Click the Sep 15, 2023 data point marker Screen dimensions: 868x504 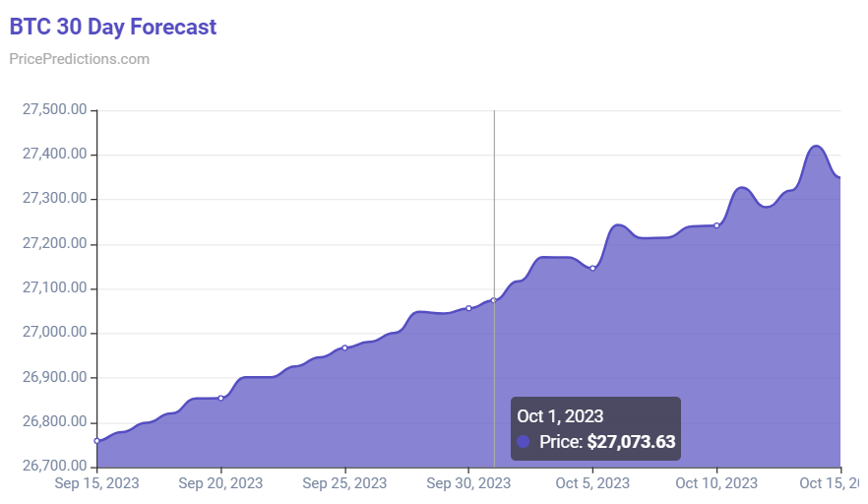96,441
